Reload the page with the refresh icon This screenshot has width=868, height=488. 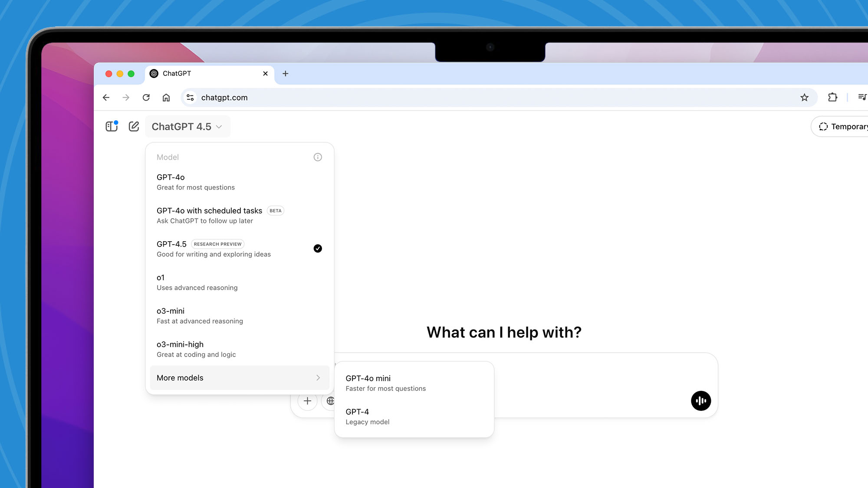click(x=146, y=98)
